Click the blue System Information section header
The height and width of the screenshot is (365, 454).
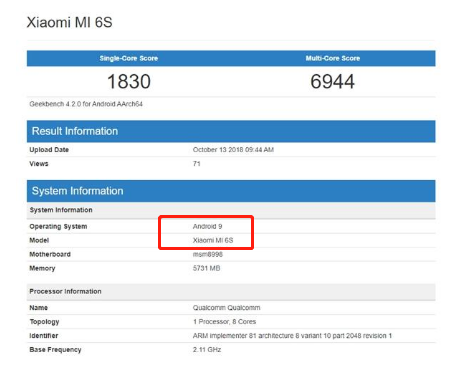click(231, 191)
